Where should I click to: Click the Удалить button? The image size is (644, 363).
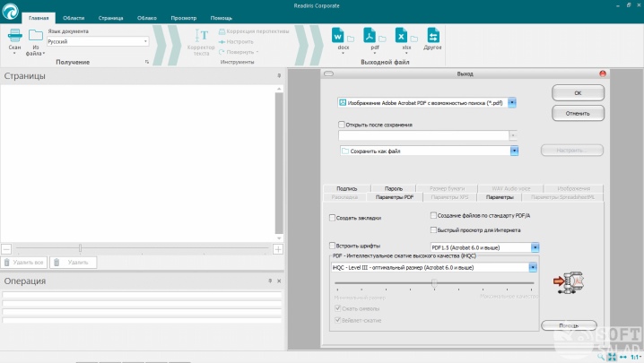point(74,263)
